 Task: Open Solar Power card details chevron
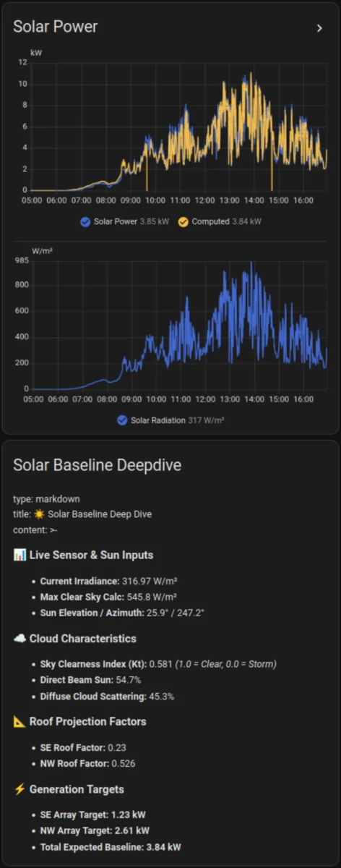(319, 28)
